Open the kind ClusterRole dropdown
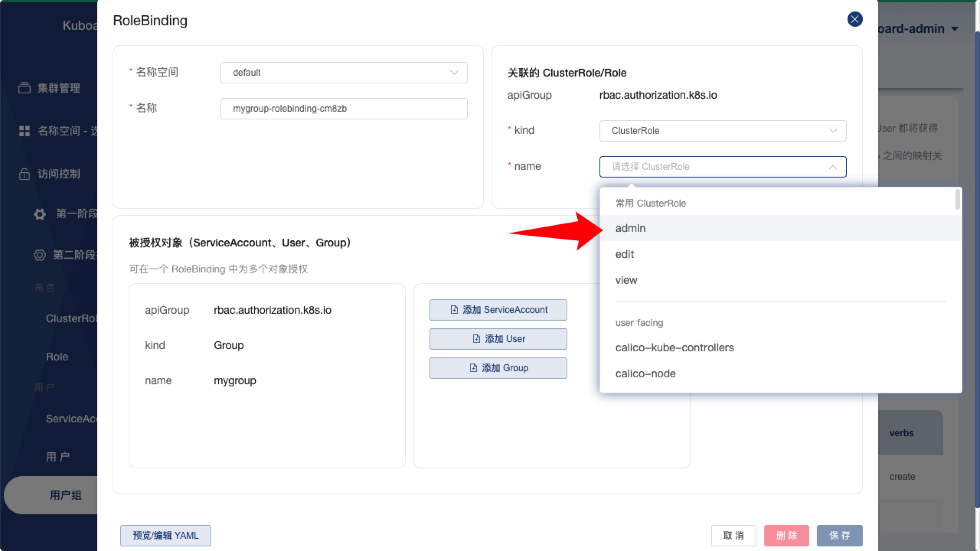This screenshot has width=980, height=551. [723, 131]
